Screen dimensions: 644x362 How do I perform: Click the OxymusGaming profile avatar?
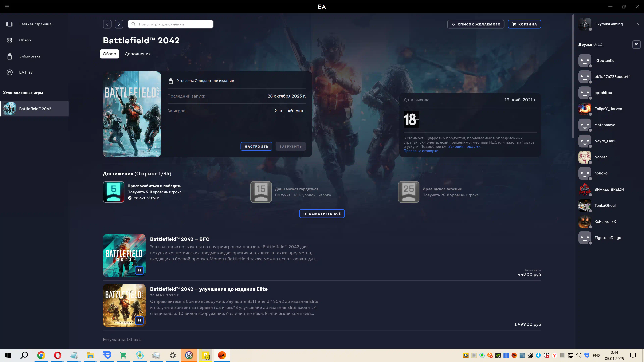pos(585,24)
